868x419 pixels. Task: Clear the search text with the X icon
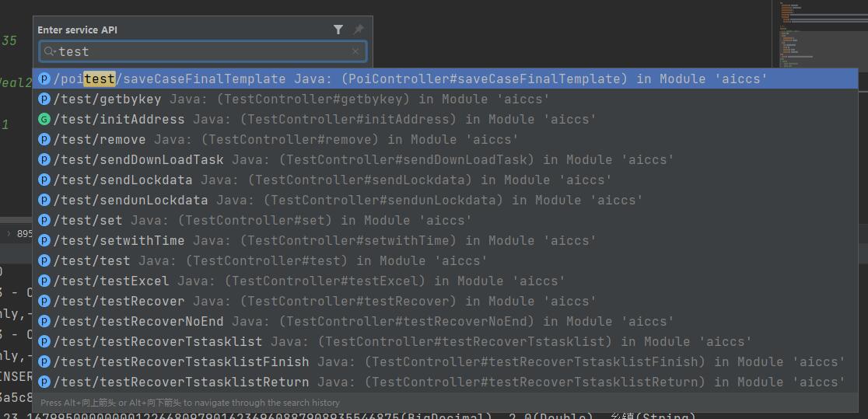click(x=355, y=51)
